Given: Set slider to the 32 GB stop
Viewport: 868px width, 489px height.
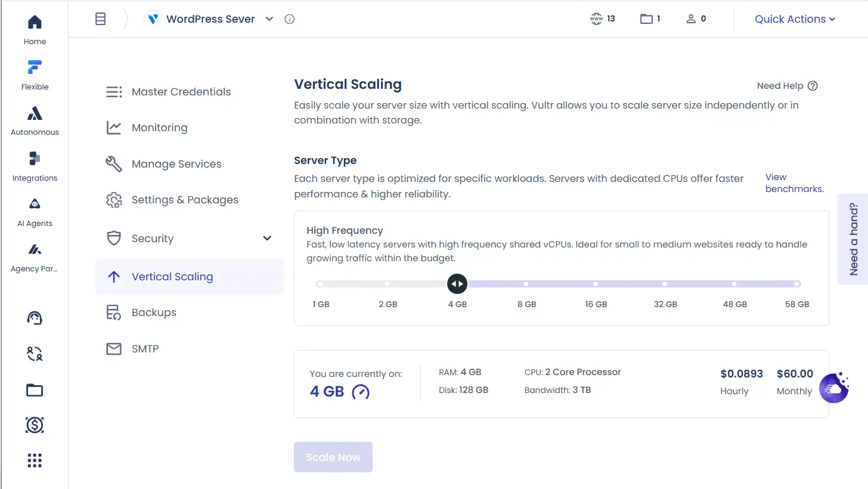Looking at the screenshot, I should 665,284.
